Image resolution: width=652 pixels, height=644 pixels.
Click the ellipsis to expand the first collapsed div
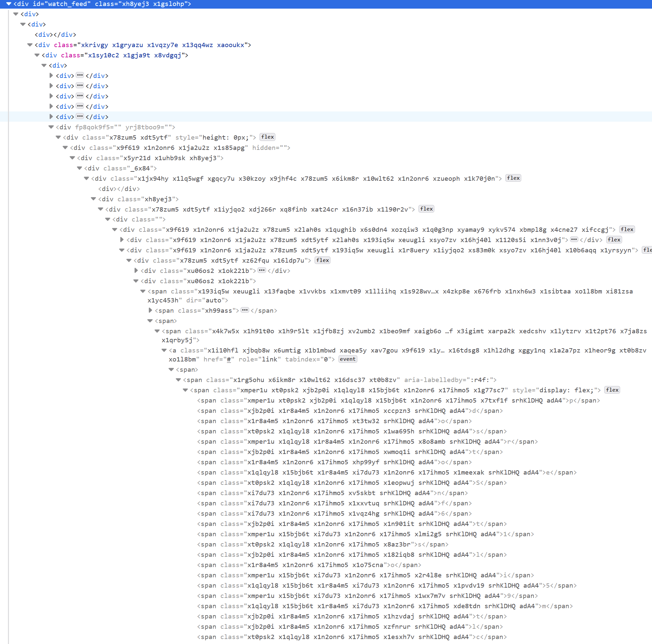(x=80, y=75)
